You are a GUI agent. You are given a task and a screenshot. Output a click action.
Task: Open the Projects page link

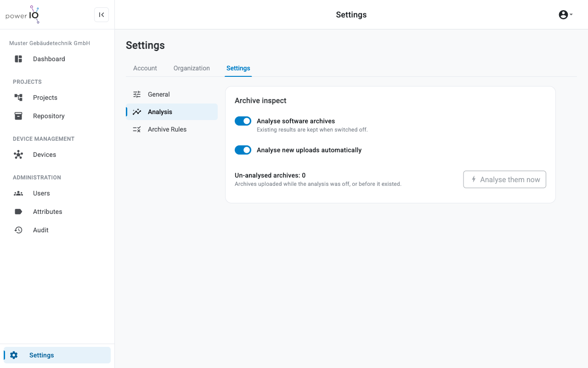(x=57, y=98)
